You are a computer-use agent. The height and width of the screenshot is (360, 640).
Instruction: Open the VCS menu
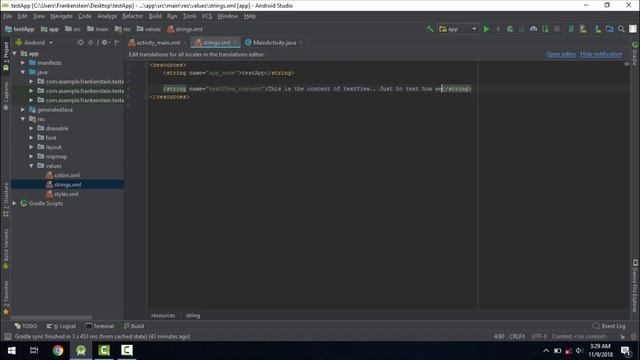(207, 16)
